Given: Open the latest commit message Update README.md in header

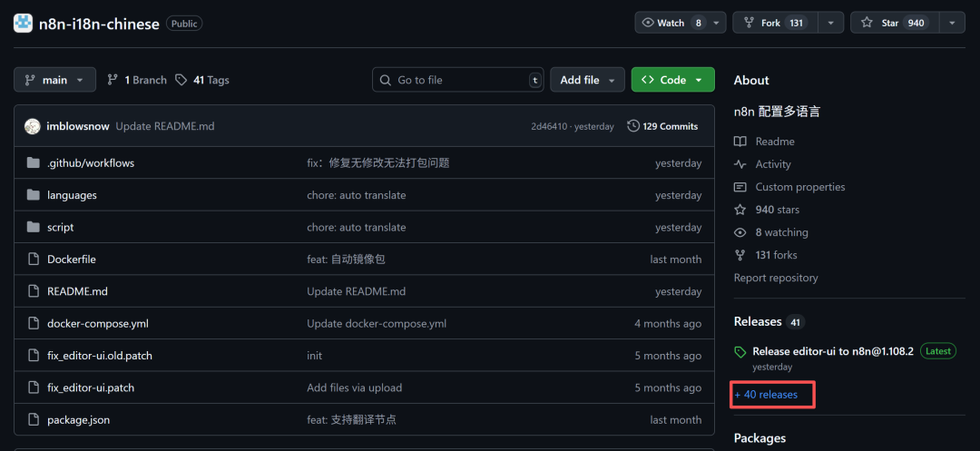Looking at the screenshot, I should tap(165, 126).
